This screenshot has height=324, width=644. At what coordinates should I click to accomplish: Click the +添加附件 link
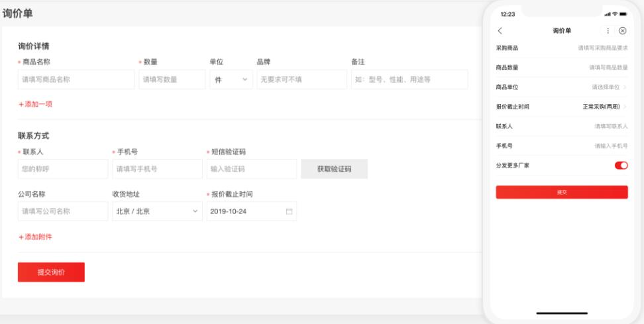34,237
